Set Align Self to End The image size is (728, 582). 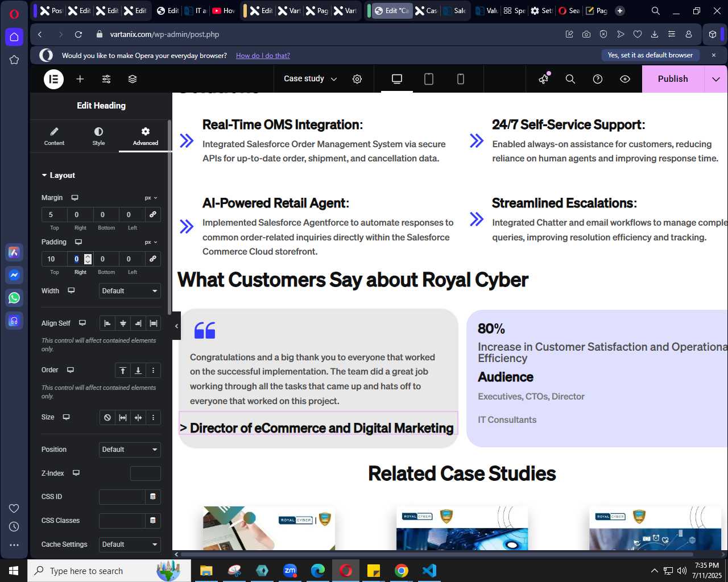point(138,323)
